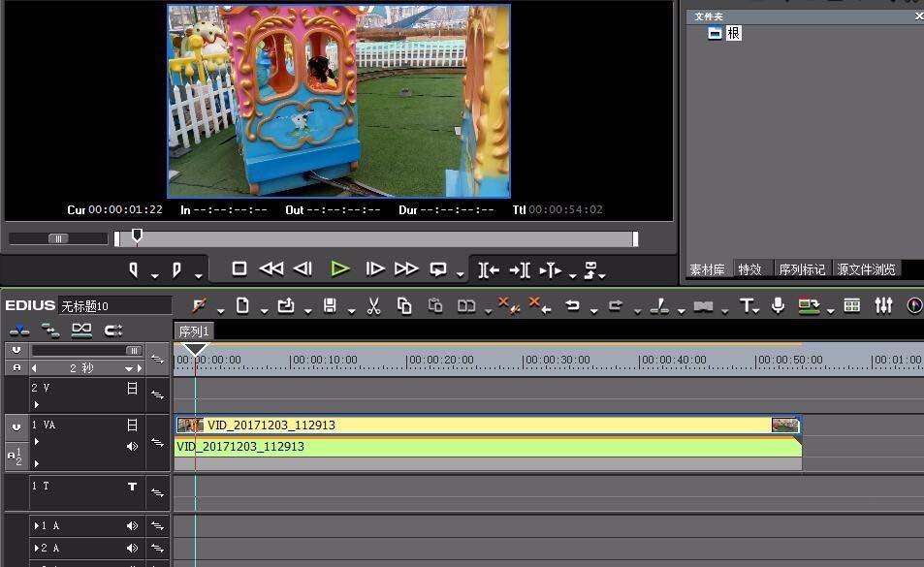Click the Open project folder icon
The width and height of the screenshot is (924, 567).
pyautogui.click(x=286, y=305)
